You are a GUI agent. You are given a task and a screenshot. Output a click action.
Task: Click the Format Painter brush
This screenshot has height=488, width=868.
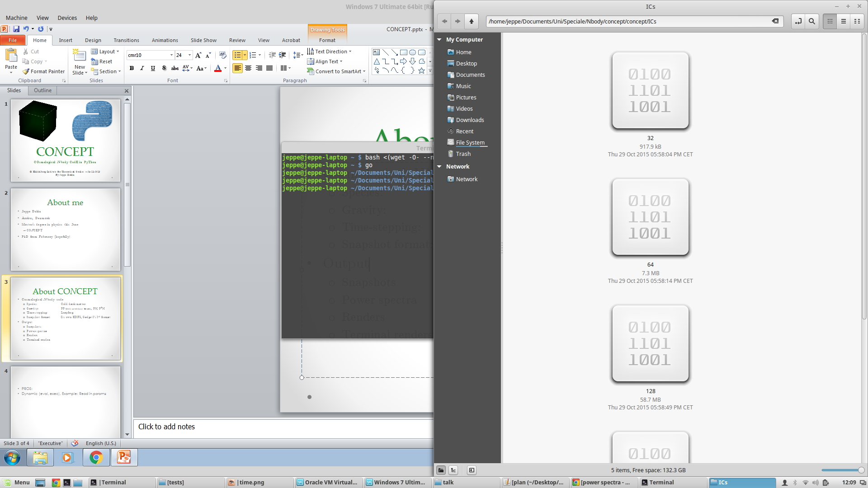[44, 71]
